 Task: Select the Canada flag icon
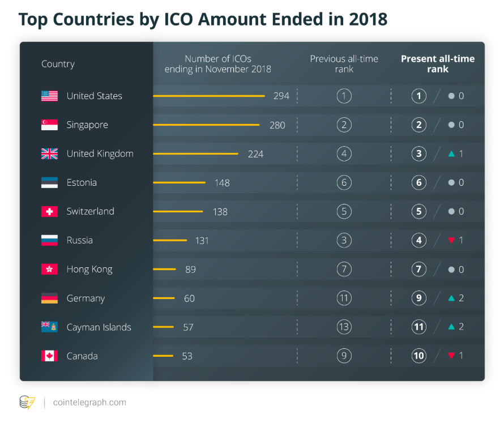49,356
